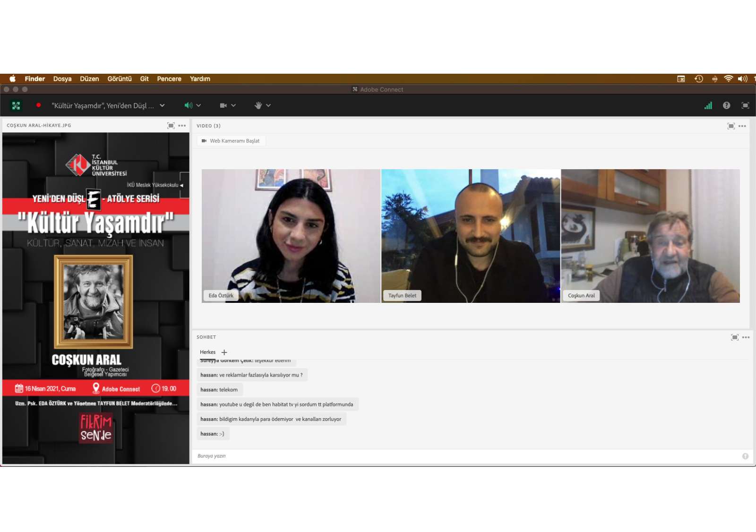Open the meeting title dropdown chevron

(x=162, y=105)
